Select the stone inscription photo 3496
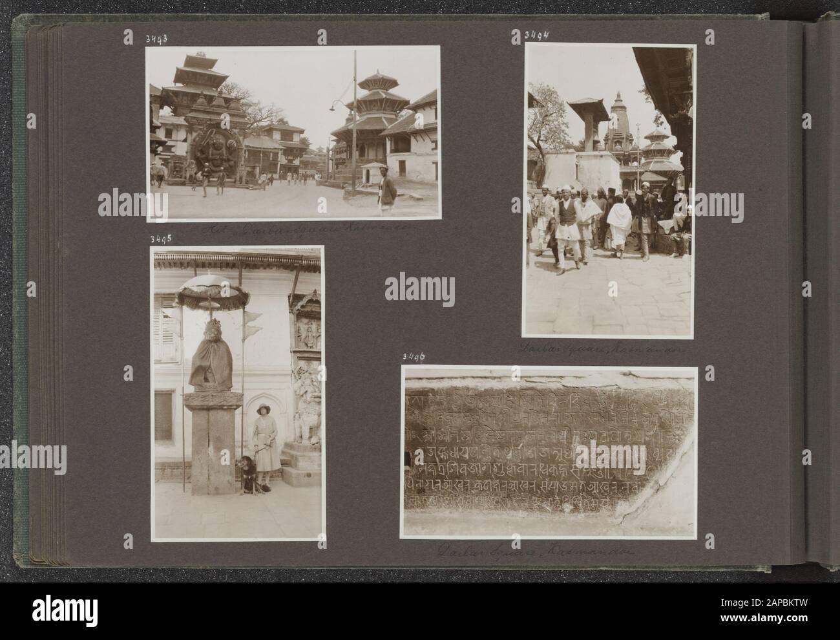 [x=549, y=451]
